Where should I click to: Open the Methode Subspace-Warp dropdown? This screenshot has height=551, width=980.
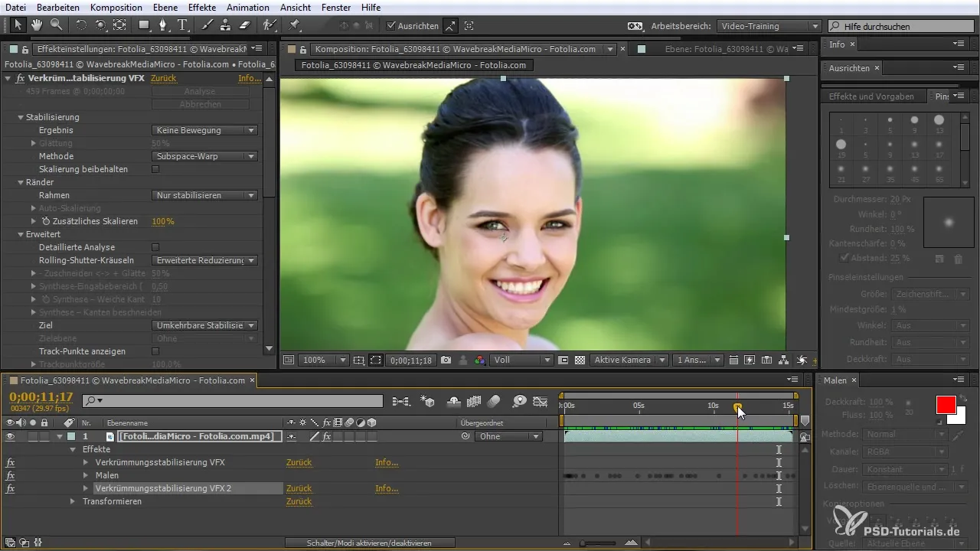click(x=204, y=156)
